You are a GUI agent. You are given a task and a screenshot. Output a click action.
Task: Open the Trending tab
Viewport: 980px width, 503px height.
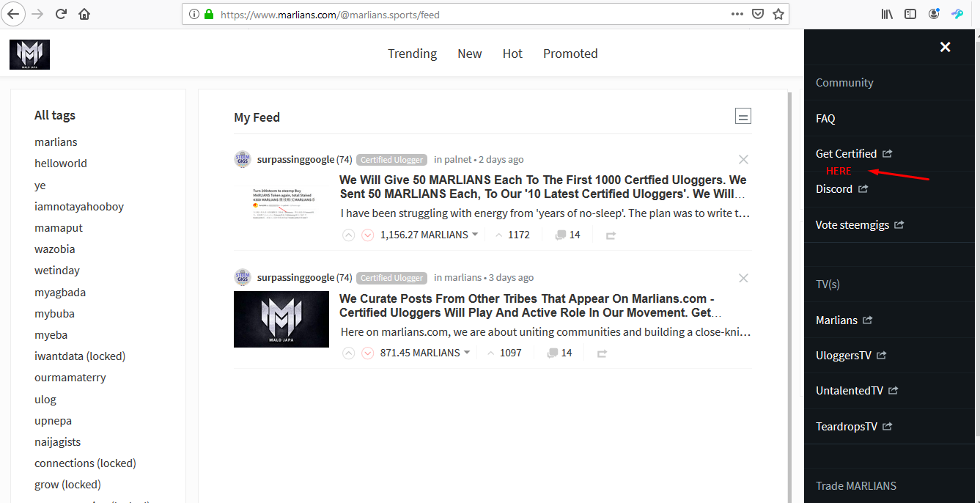point(412,54)
